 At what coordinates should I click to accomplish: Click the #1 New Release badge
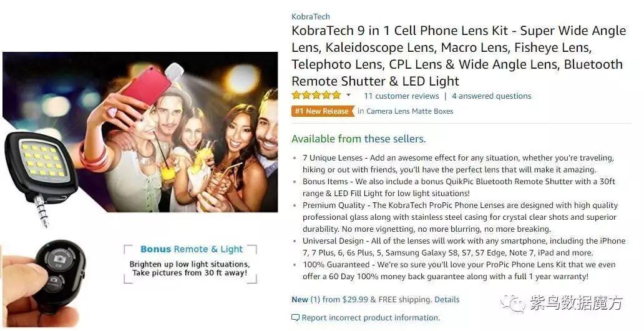pyautogui.click(x=321, y=111)
